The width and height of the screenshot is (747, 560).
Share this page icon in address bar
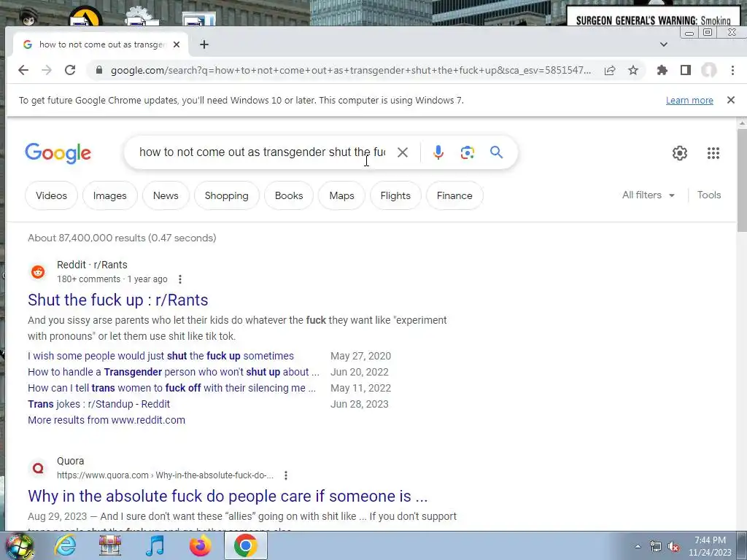tap(610, 71)
